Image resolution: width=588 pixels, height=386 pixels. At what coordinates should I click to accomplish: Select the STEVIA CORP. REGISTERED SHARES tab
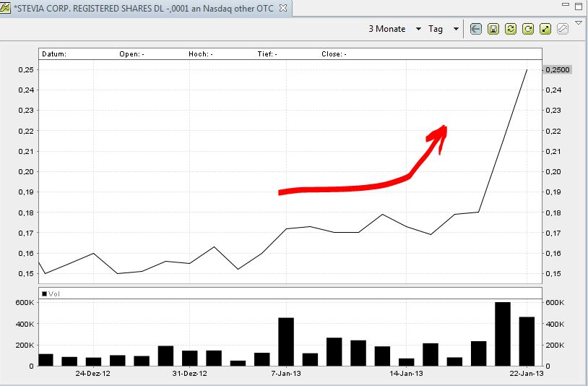point(144,8)
